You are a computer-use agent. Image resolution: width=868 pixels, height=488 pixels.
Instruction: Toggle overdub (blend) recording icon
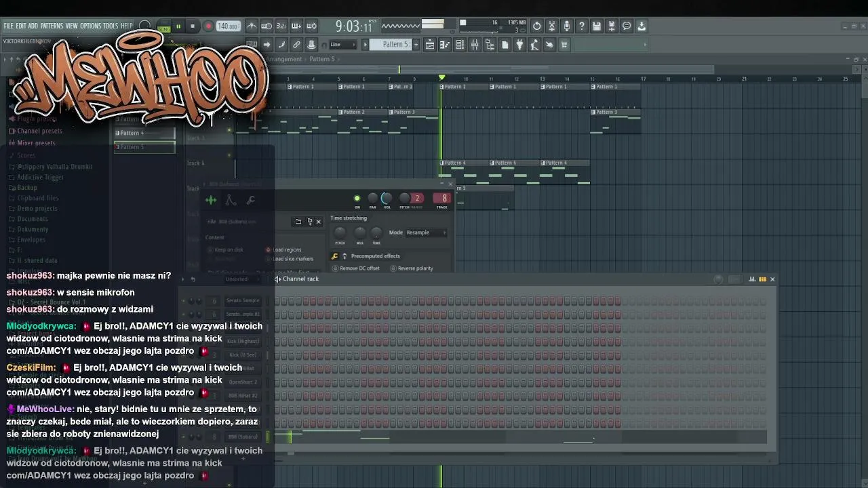pos(296,26)
